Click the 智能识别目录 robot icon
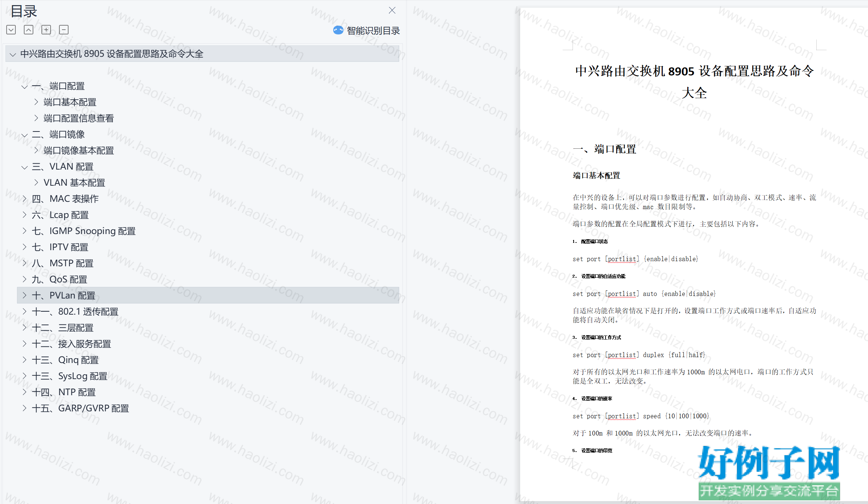This screenshot has width=868, height=504. [338, 30]
